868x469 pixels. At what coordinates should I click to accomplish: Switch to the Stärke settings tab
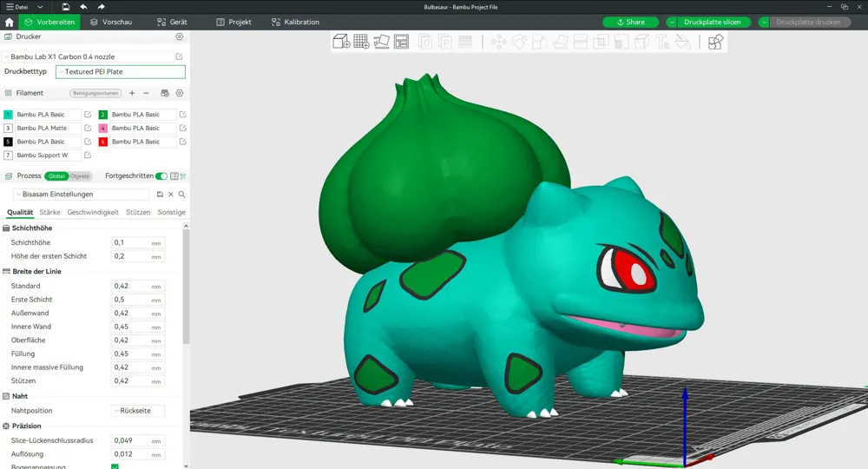click(x=49, y=212)
